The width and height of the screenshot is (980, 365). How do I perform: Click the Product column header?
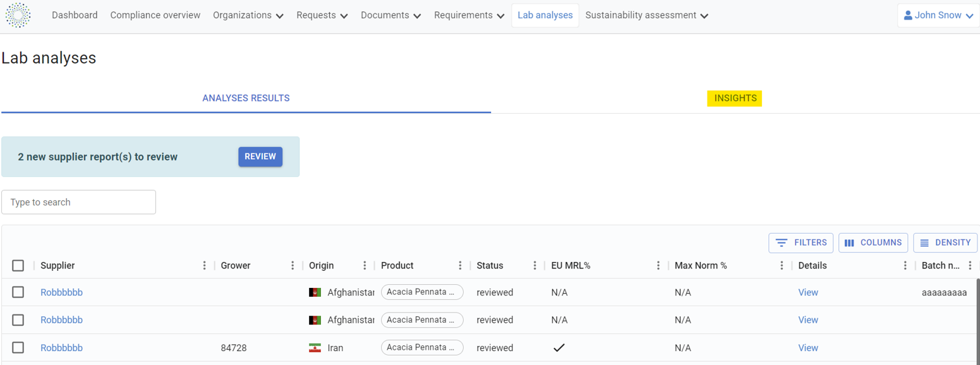(397, 266)
